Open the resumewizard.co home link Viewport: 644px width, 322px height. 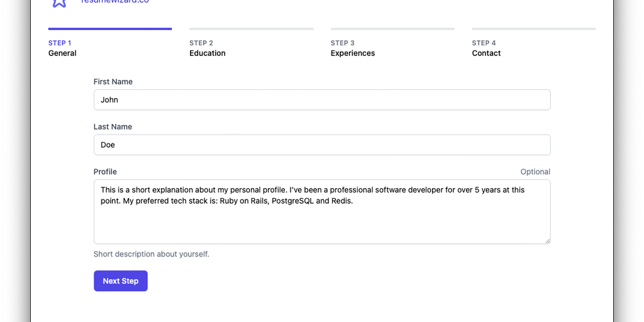pyautogui.click(x=115, y=2)
